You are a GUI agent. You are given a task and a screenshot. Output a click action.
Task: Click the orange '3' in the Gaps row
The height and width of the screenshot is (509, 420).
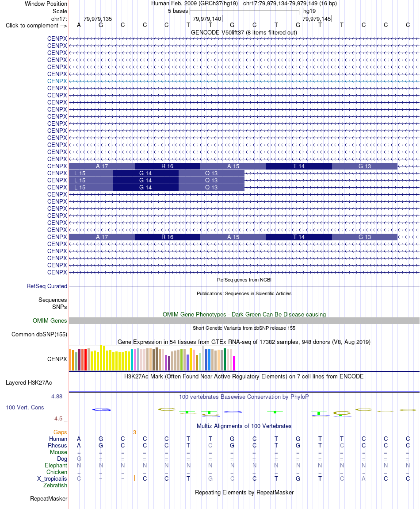[x=134, y=432]
